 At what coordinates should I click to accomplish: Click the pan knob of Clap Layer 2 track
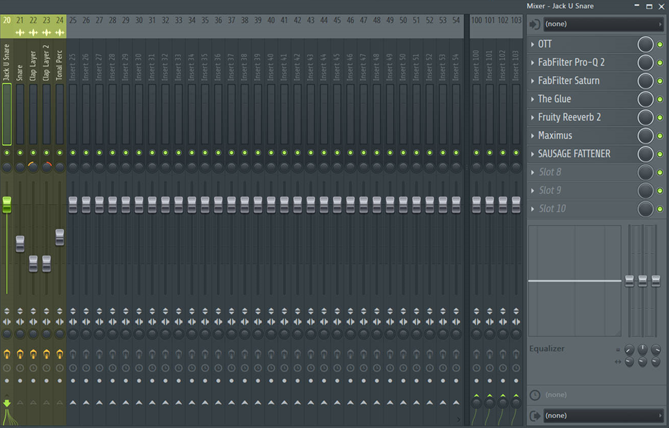point(47,167)
